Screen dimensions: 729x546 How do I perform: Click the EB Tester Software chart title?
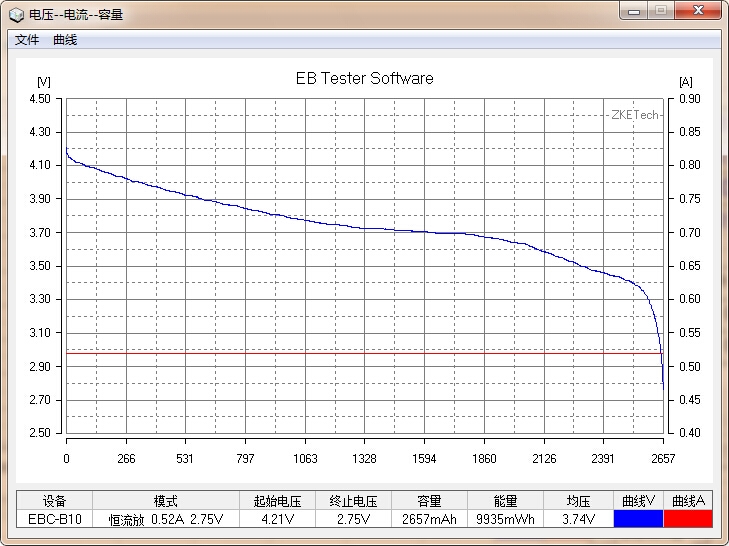click(364, 78)
